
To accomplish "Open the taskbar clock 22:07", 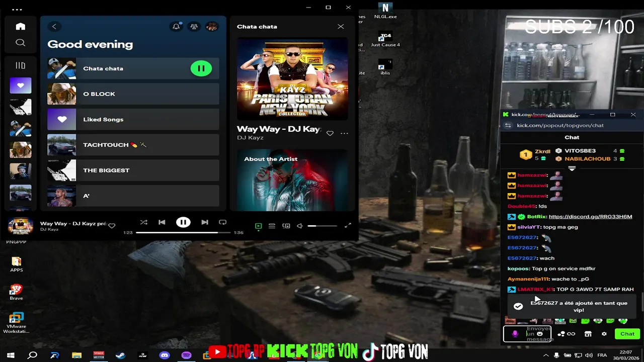I will [626, 355].
